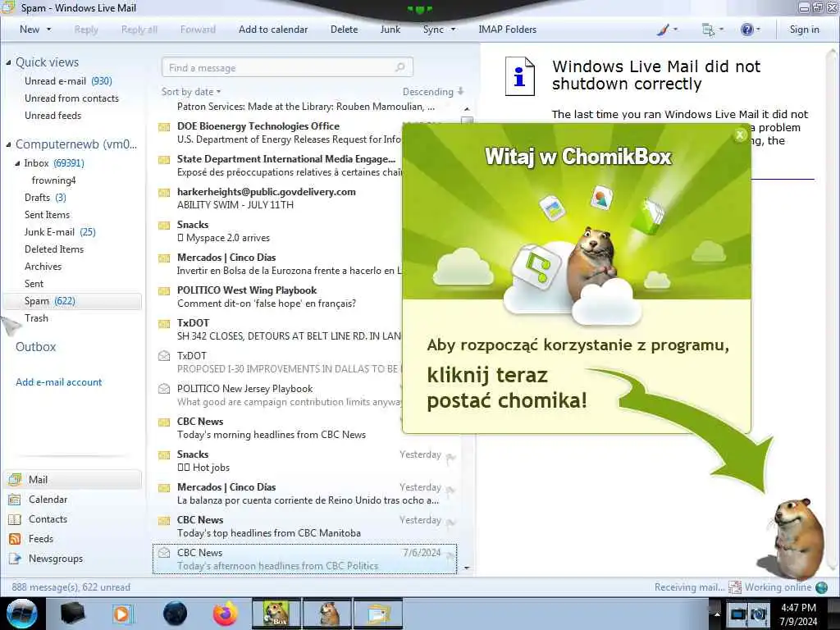
Task: Collapse the Inbox folder subtree
Action: [17, 163]
